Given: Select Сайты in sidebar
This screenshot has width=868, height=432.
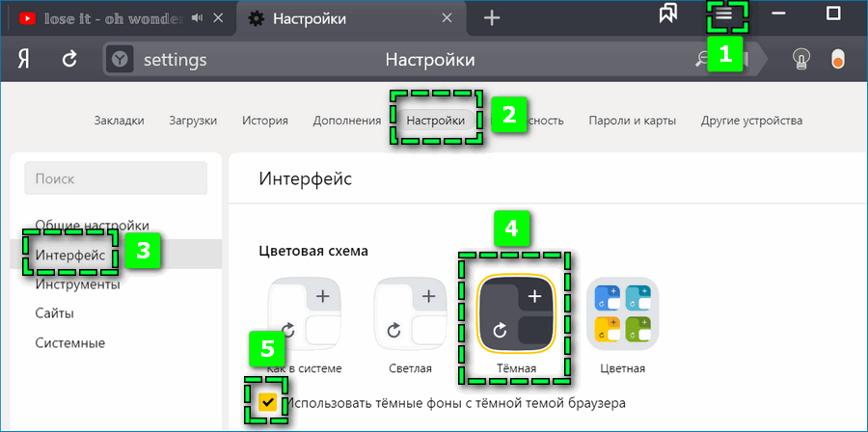Looking at the screenshot, I should (54, 313).
